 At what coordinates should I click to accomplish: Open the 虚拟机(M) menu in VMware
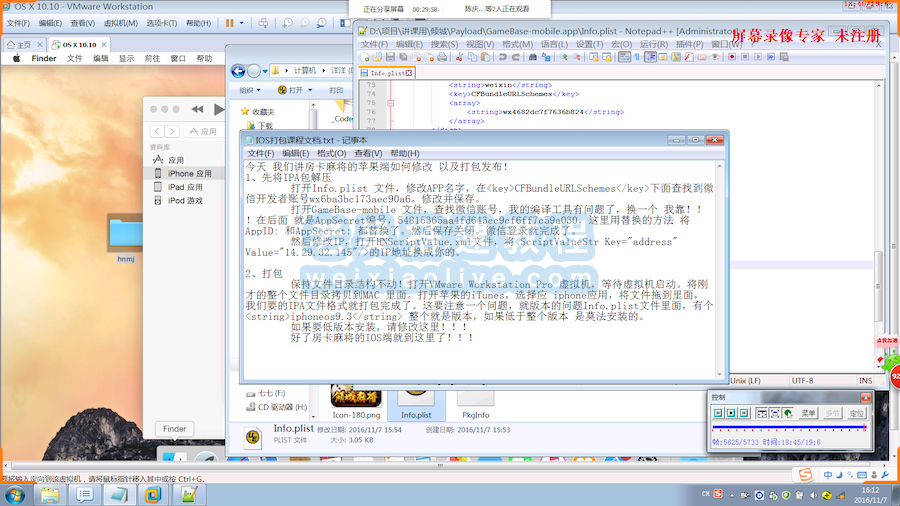click(x=121, y=22)
